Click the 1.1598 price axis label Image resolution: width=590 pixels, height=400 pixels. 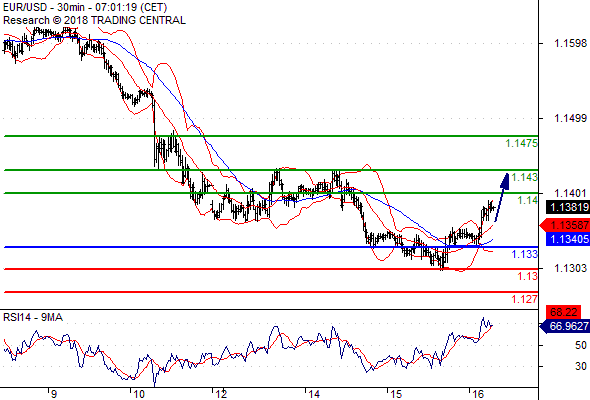[x=570, y=43]
